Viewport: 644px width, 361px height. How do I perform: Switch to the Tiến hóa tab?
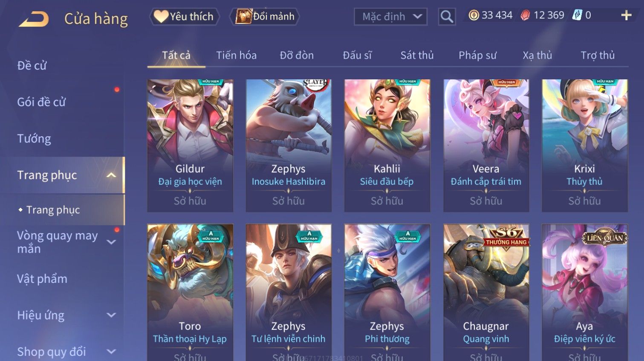coord(236,55)
